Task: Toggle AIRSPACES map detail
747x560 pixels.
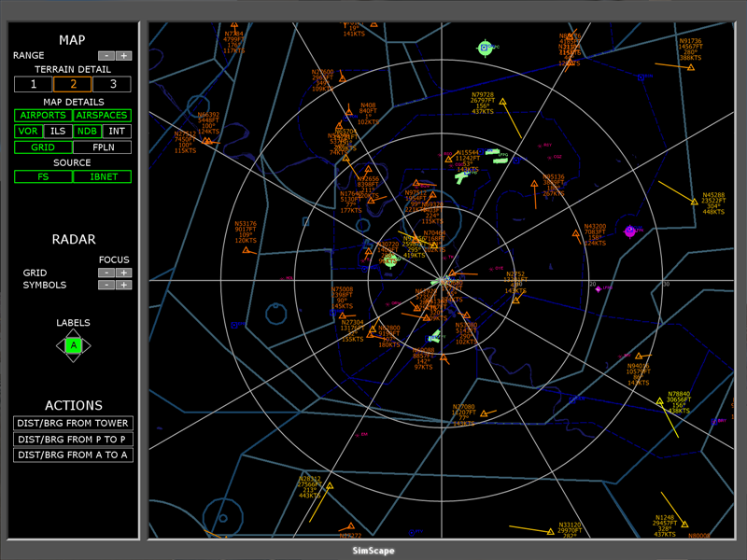Action: pos(102,115)
